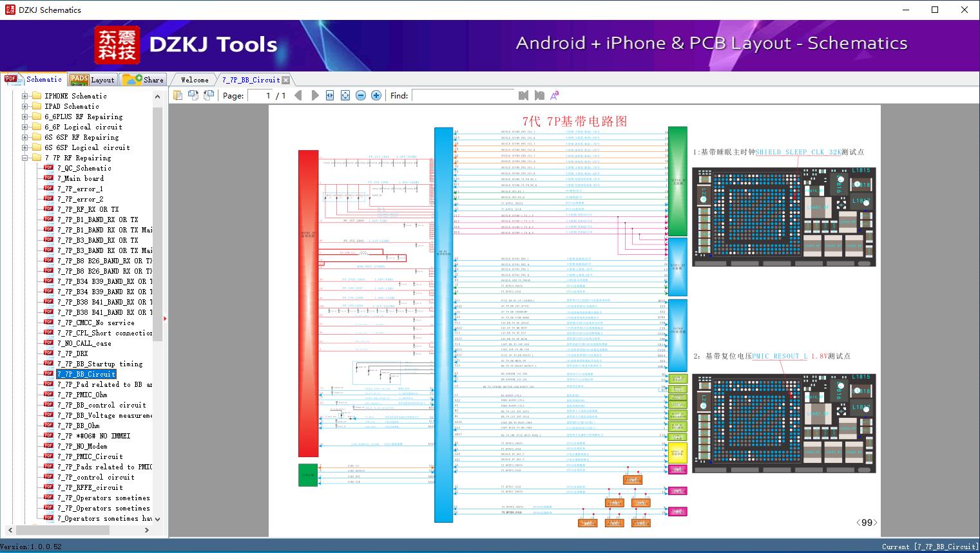
Task: Click the tree scrollbar up arrow
Action: [157, 97]
